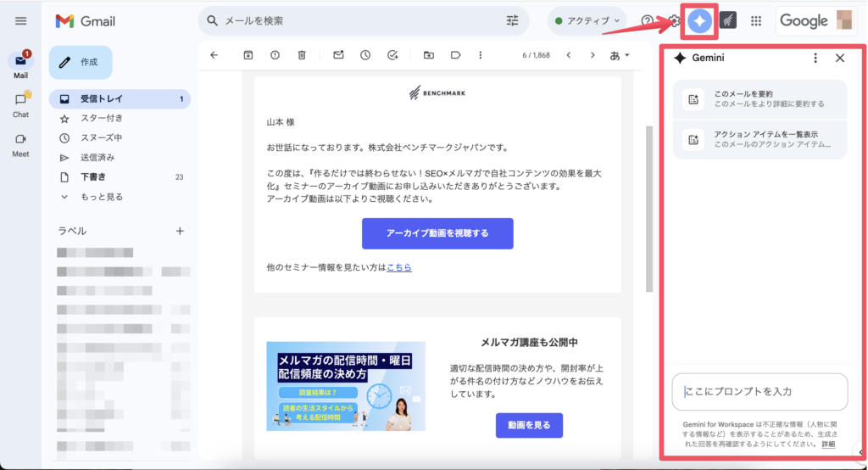Add a new label with plus icon

(x=180, y=231)
